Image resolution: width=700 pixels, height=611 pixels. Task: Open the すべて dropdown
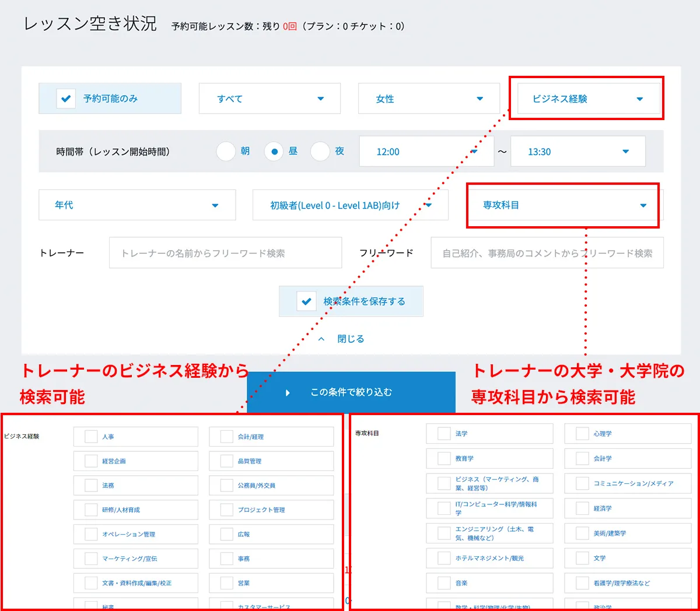(269, 99)
